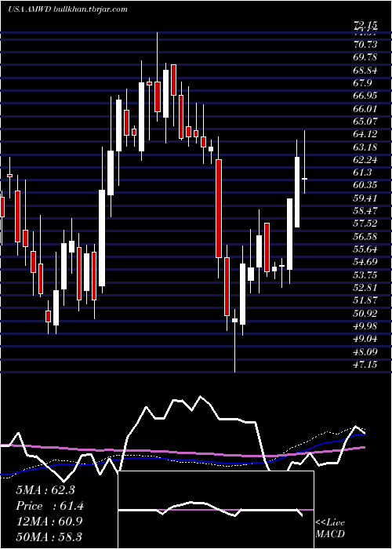392x549 pixels.
Task: Click the USA AMWD bullkhan.tbrjar.com title text
Action: click(67, 9)
